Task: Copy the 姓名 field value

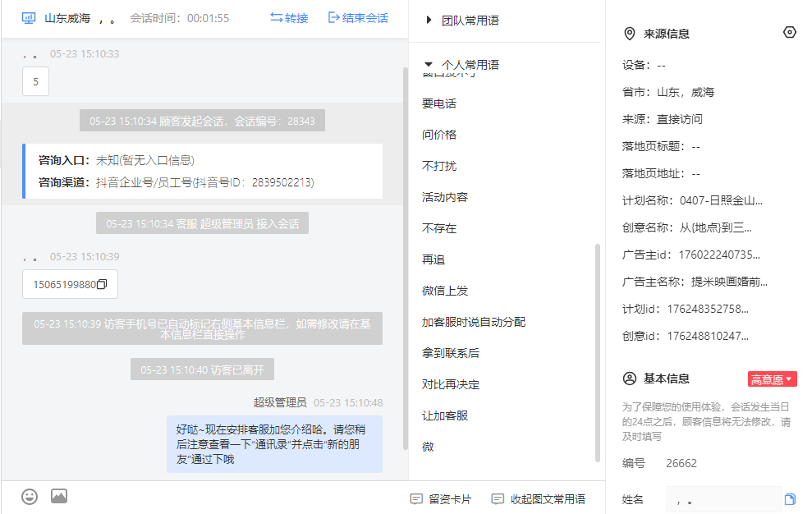Action: click(x=790, y=499)
